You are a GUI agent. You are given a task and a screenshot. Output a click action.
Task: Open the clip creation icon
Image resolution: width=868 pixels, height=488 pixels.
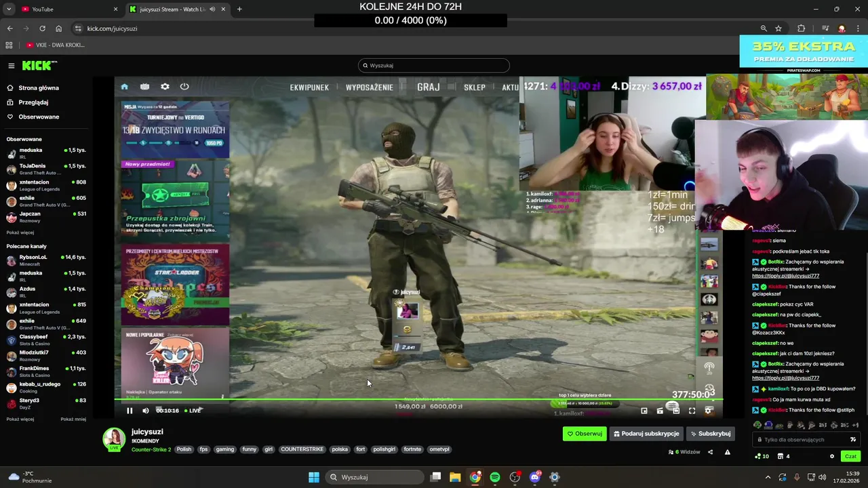(x=660, y=411)
